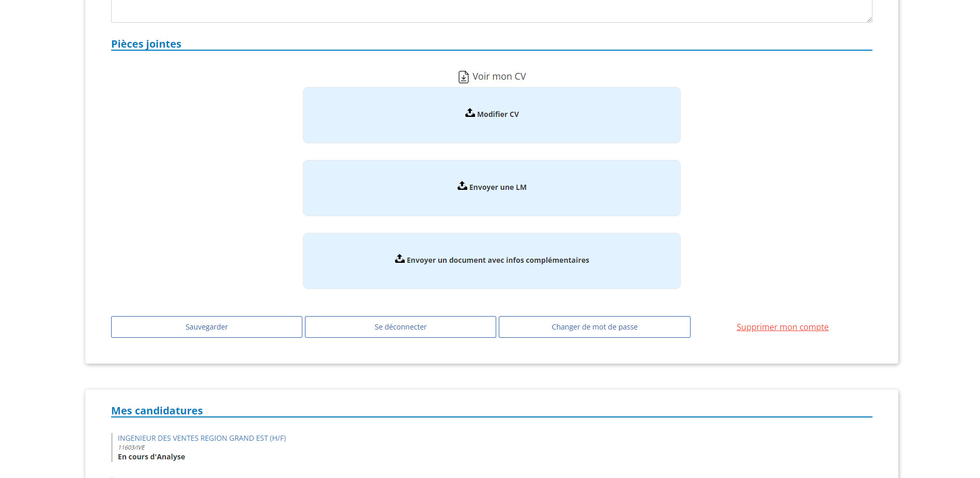Viewport: 980px width, 478px height.
Task: Click the reference 11603/IVE text
Action: point(131,447)
